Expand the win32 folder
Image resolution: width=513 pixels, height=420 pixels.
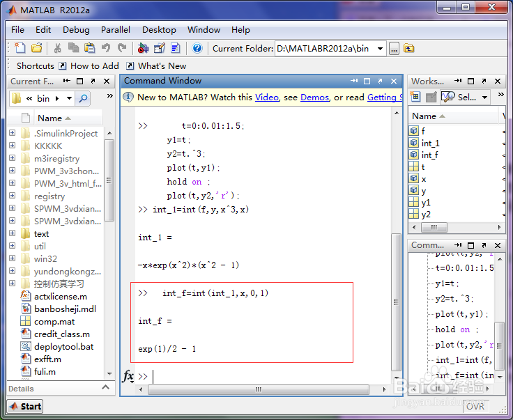click(x=12, y=258)
